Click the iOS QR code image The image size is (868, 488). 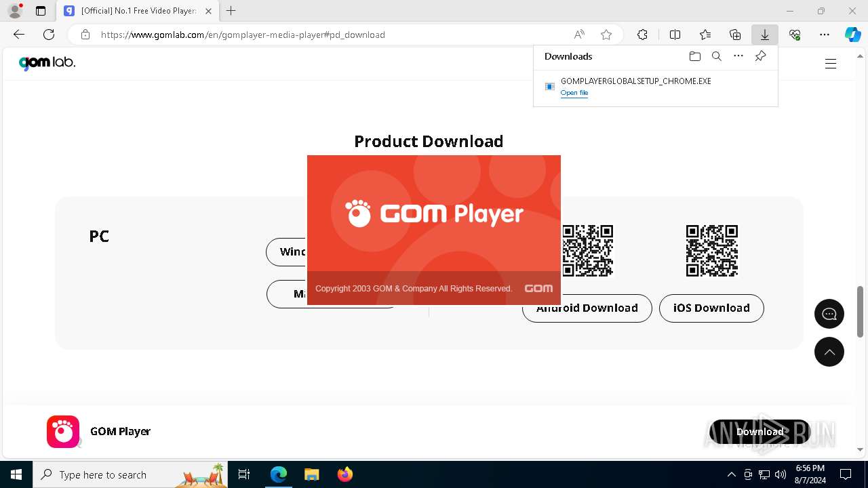pos(711,251)
